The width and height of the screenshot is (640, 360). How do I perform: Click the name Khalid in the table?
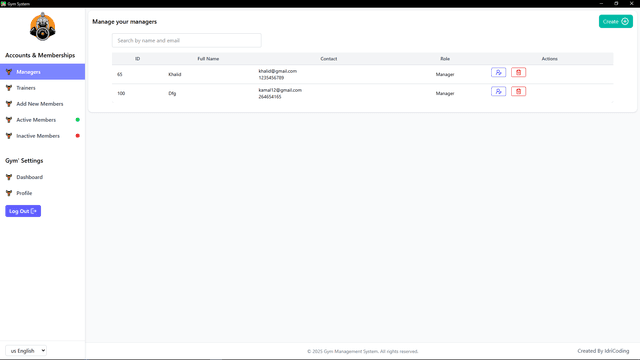tap(175, 74)
